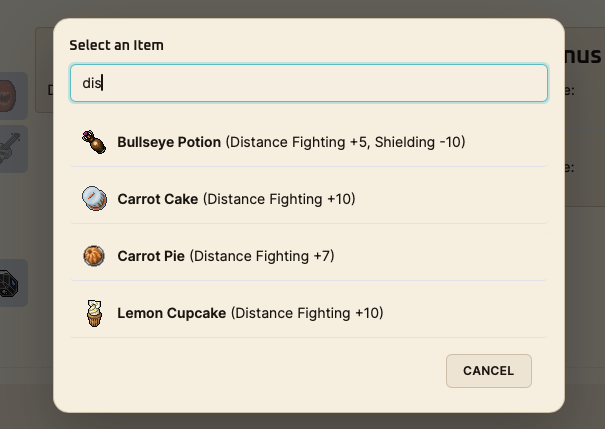The height and width of the screenshot is (429, 605).
Task: Select the Bullseye Potion icon
Action: click(94, 142)
